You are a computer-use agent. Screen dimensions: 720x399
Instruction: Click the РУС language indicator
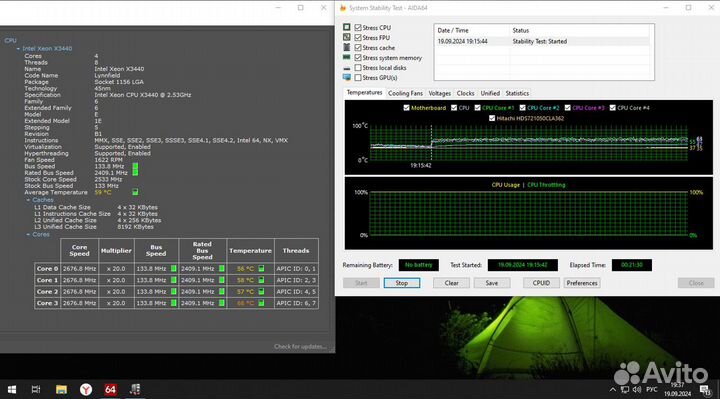(x=652, y=390)
